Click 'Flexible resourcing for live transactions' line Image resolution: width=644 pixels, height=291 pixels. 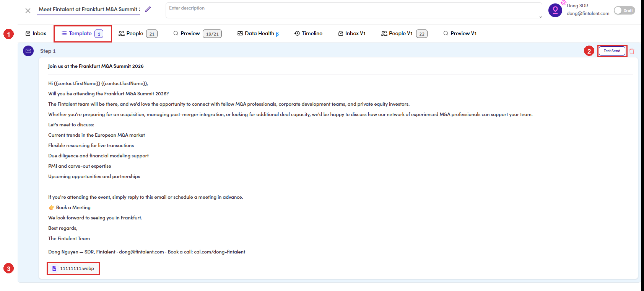(91, 145)
